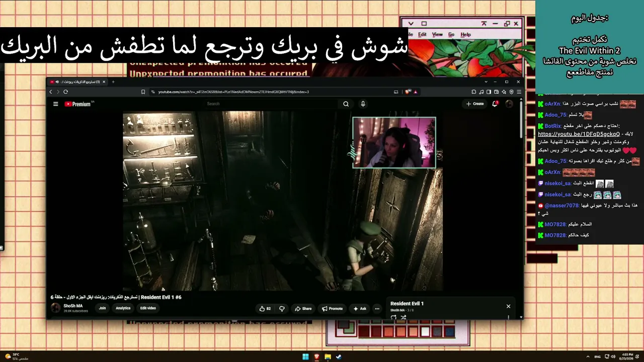Open the Brave Shields lion icon
The image size is (644, 362).
pos(408,92)
